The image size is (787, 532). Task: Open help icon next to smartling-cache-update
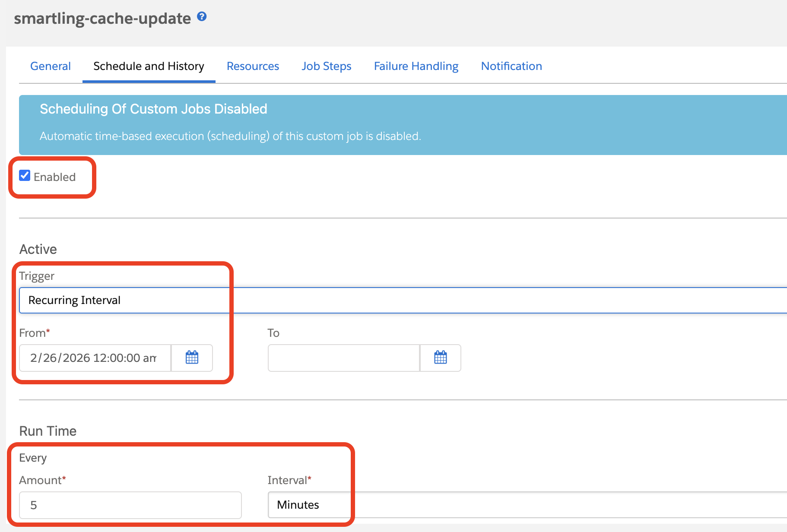coord(202,16)
